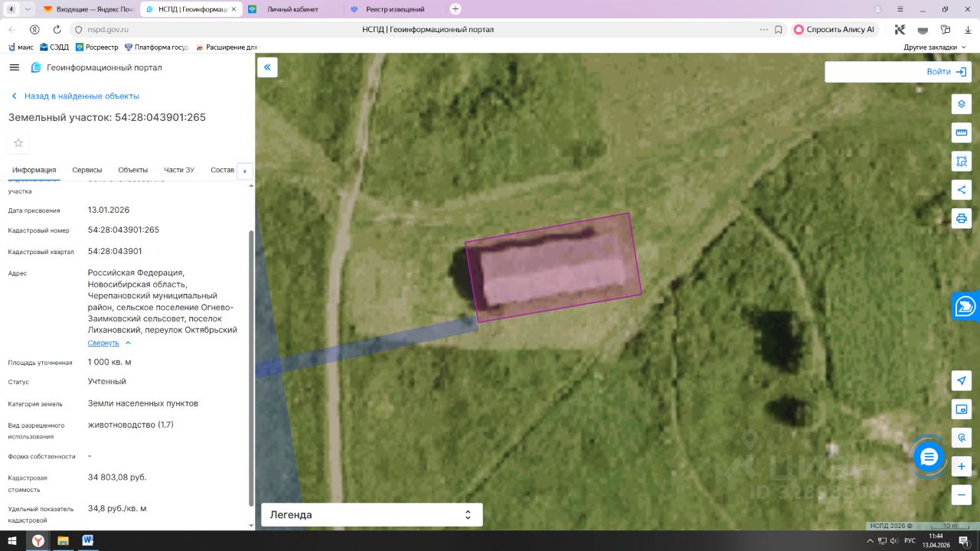The image size is (980, 551).
Task: Open the Windows notification center
Action: click(x=965, y=541)
